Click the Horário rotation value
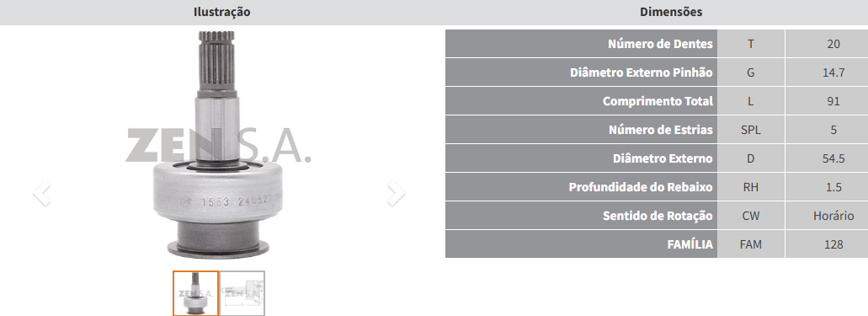Image resolution: width=868 pixels, height=316 pixels. [833, 216]
